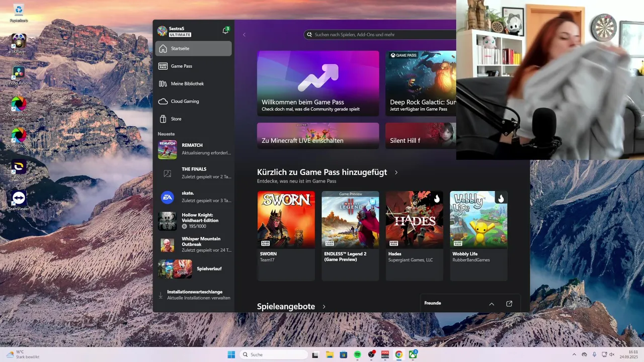
Task: Click the search field in Xbox app
Action: [380, 35]
